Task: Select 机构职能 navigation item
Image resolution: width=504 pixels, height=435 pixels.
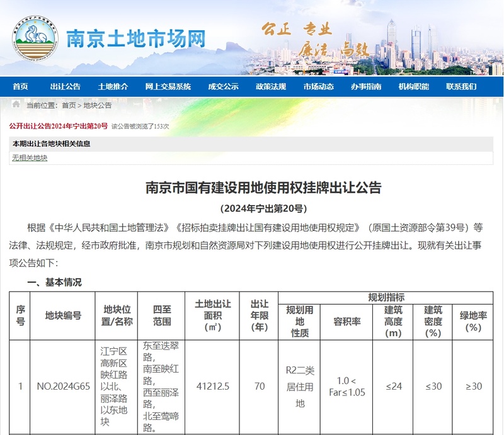Action: [414, 86]
